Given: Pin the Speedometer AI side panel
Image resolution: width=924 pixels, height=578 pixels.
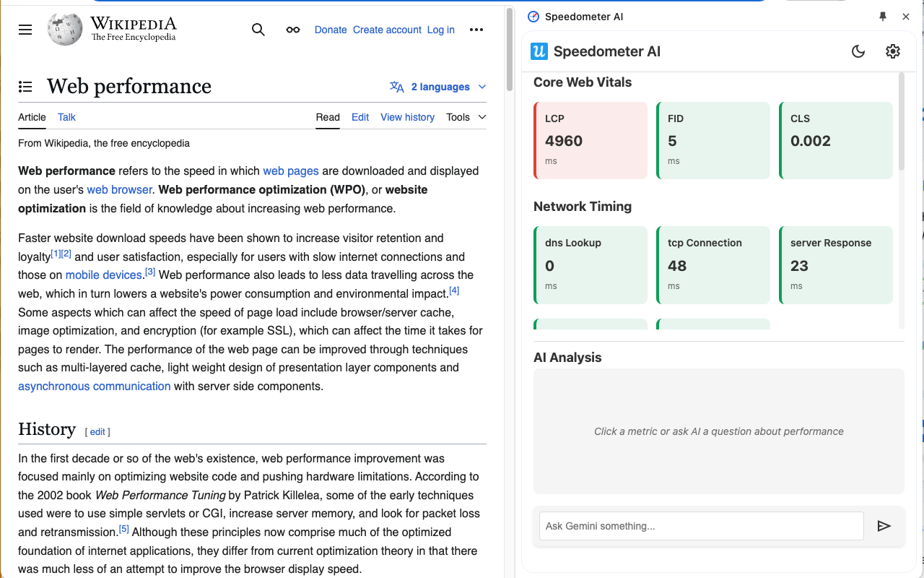Looking at the screenshot, I should [883, 17].
